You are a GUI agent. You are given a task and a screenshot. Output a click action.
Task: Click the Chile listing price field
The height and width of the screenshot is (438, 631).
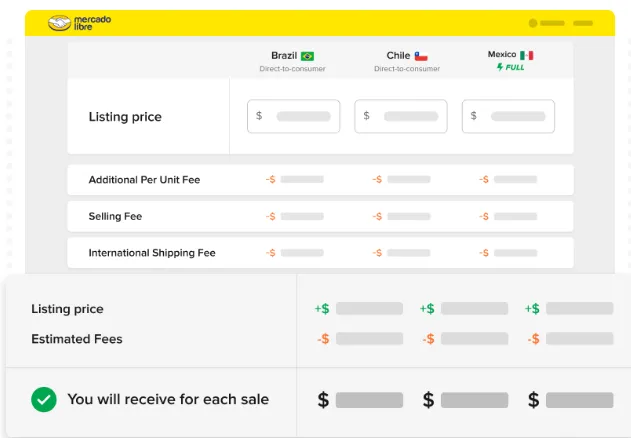[401, 116]
